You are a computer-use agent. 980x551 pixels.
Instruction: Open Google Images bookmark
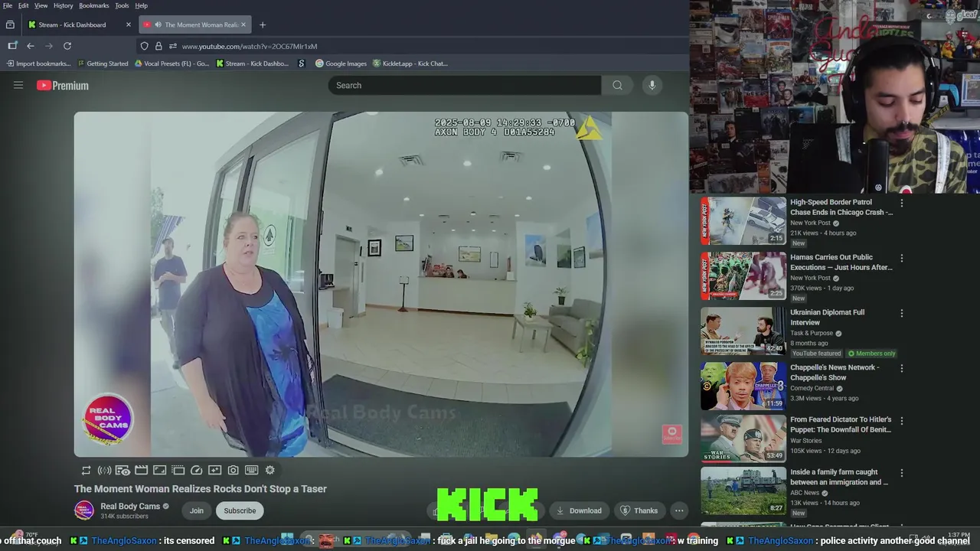tap(341, 64)
